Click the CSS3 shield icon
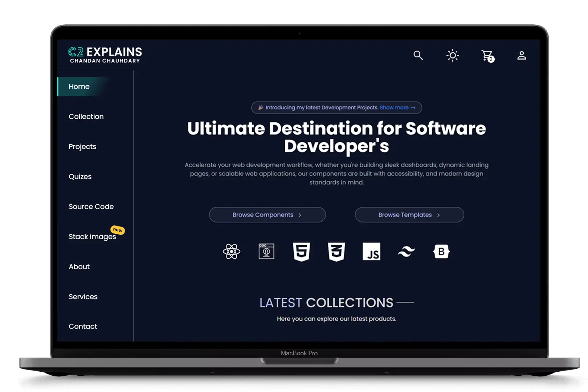This screenshot has height=392, width=588. pos(336,252)
